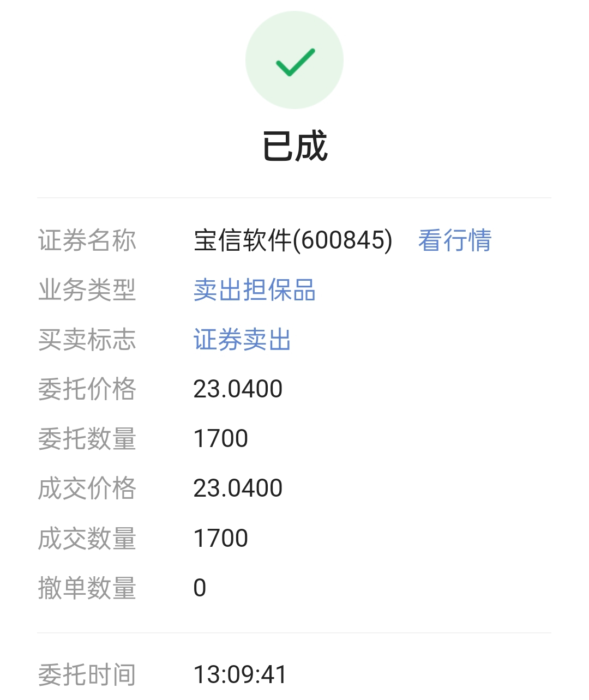Image resolution: width=589 pixels, height=700 pixels.
Task: Click the 买卖标志 field label
Action: (x=87, y=340)
